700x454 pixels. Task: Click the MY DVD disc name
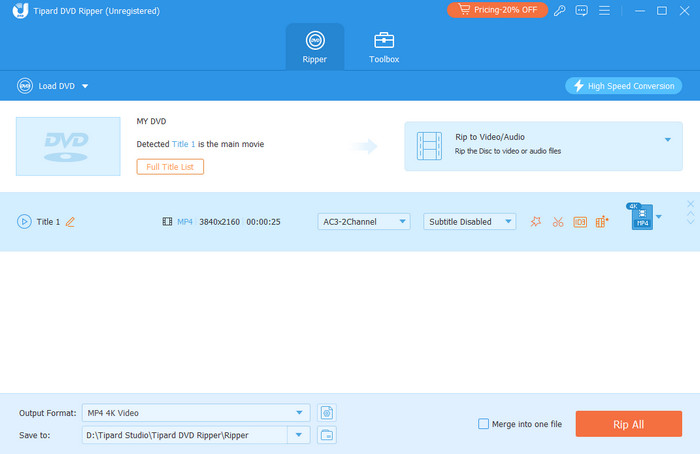[151, 121]
